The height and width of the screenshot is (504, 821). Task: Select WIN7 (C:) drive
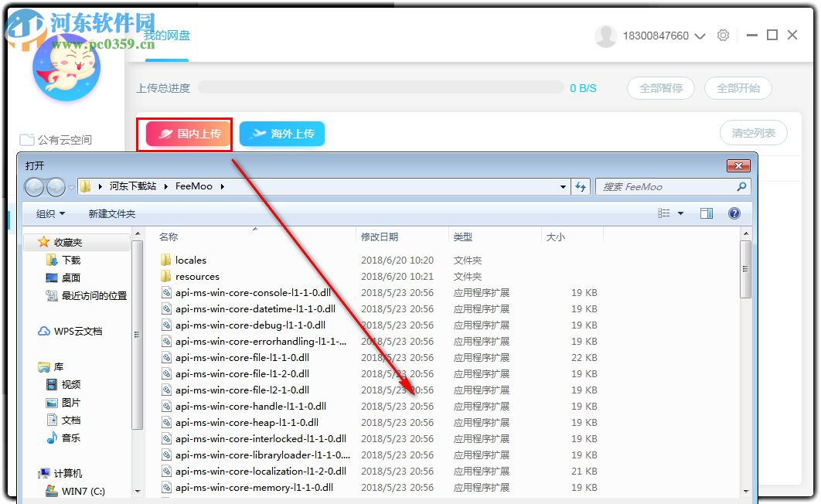76,491
